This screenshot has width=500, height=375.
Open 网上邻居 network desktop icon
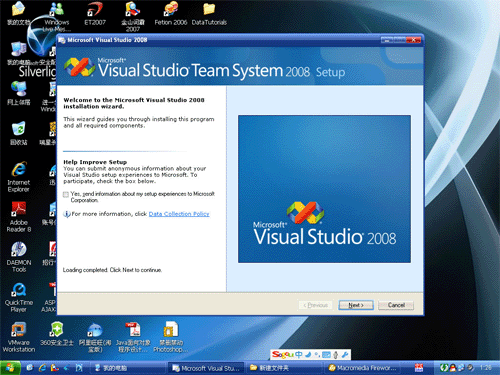[18, 93]
